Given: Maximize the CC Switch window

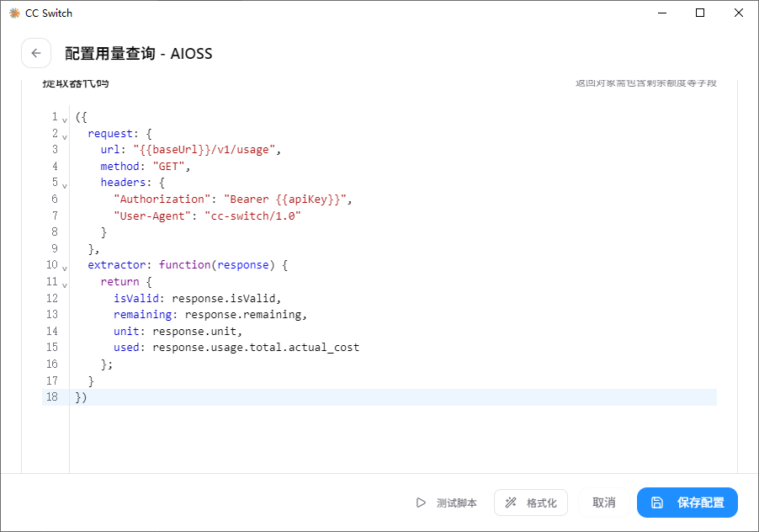Looking at the screenshot, I should coord(700,13).
